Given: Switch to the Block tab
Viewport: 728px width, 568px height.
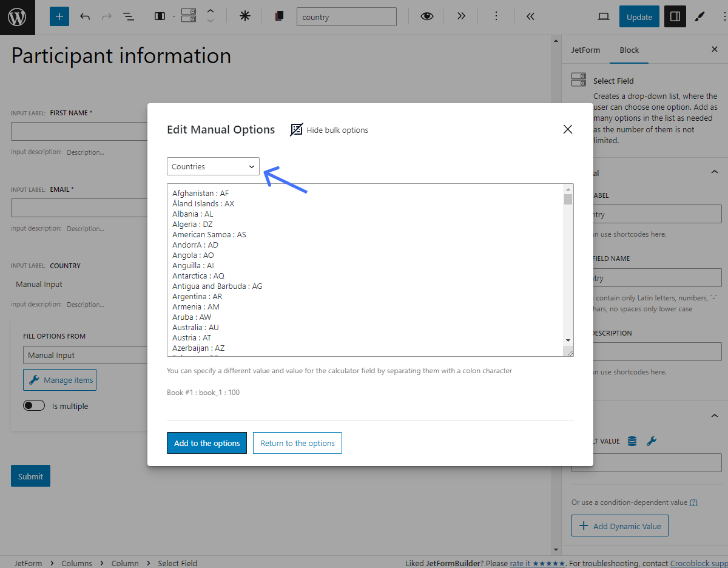Looking at the screenshot, I should [629, 50].
